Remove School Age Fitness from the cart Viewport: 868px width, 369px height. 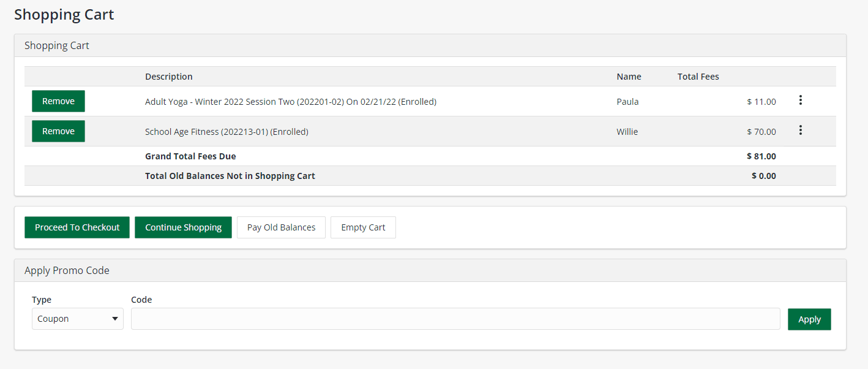coord(58,131)
